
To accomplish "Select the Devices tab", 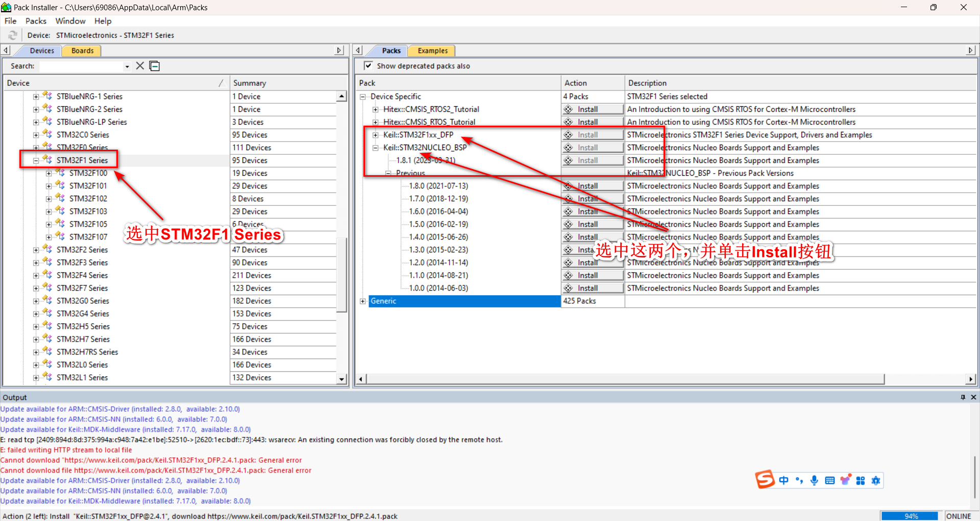I will (42, 51).
